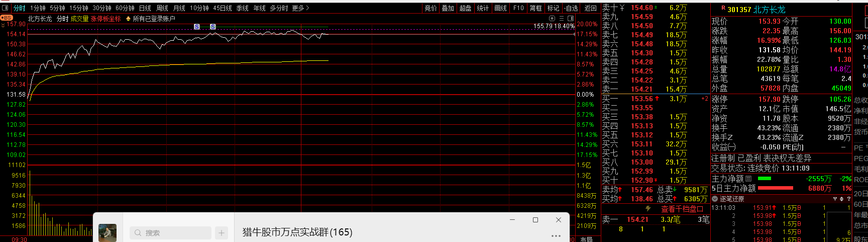This screenshot has height=242, width=868.
Task: Select the 日线 daily chart tab
Action: [x=145, y=8]
